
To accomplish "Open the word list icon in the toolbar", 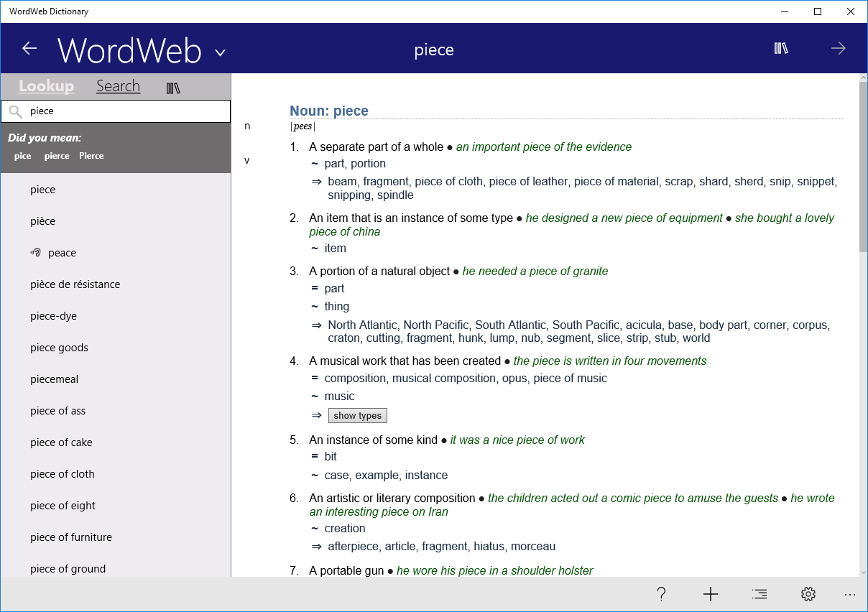I will 759,594.
